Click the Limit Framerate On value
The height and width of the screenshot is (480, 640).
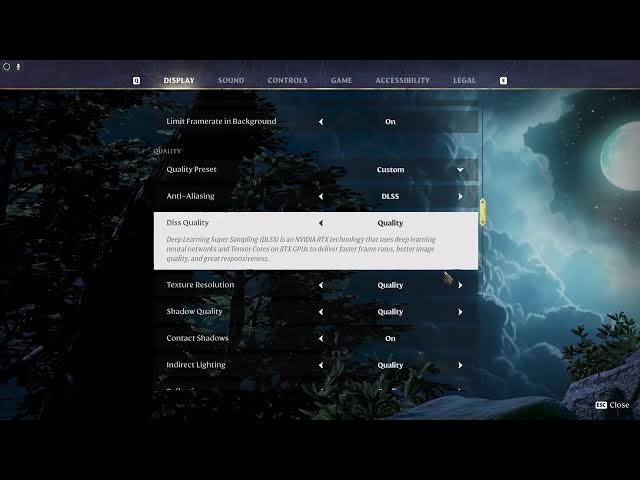tap(390, 122)
